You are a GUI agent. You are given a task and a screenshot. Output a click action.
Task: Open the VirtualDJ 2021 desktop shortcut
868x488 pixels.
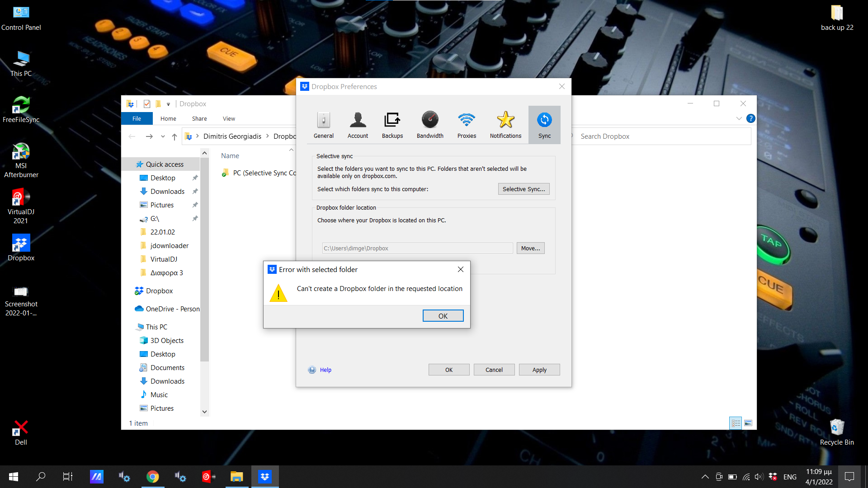pyautogui.click(x=21, y=206)
